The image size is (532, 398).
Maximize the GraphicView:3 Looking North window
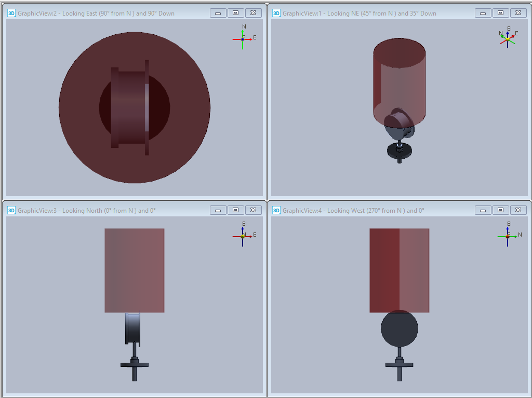(235, 210)
